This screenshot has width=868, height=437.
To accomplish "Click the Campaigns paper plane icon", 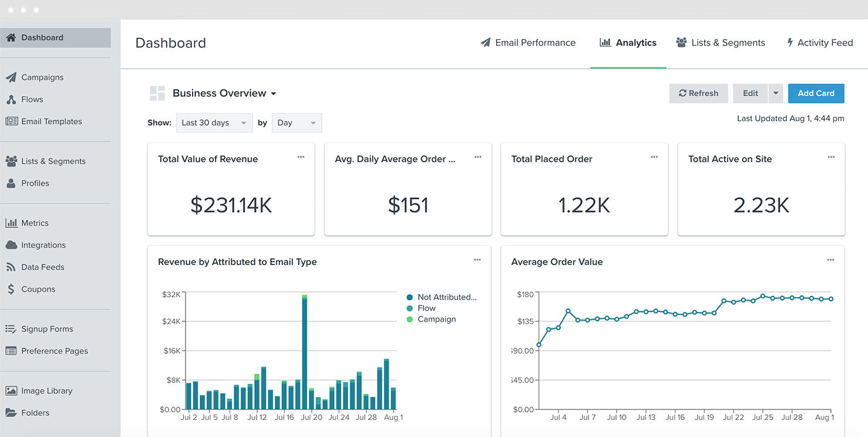I will 11,78.
